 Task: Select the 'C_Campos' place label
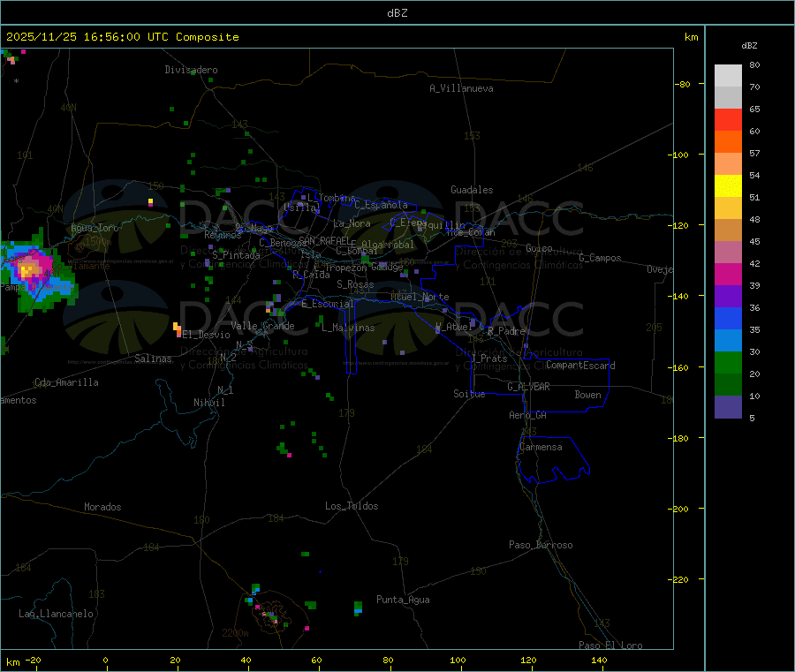tap(601, 258)
